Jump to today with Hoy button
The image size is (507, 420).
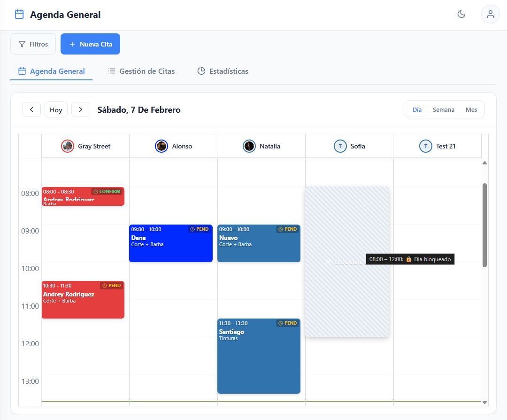(x=56, y=109)
